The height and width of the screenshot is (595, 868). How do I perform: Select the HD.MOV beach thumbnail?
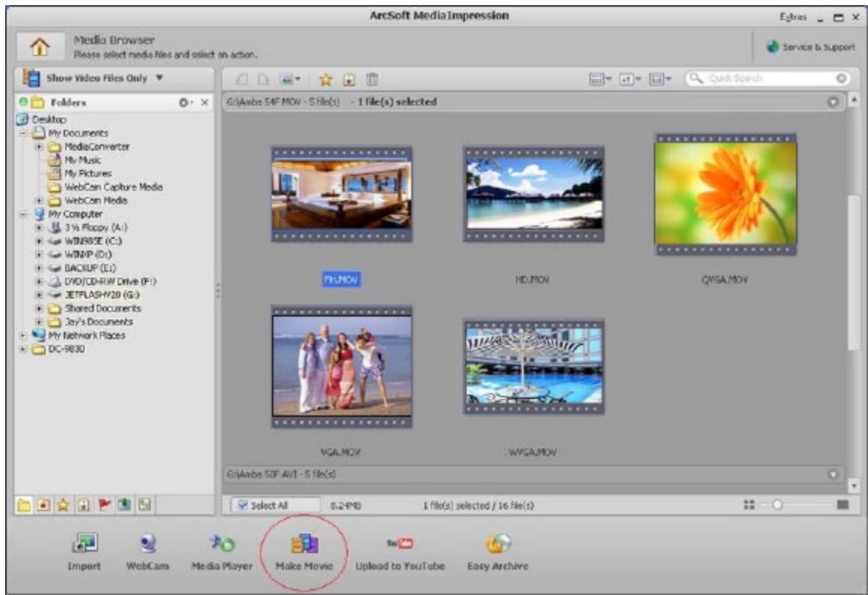(533, 194)
